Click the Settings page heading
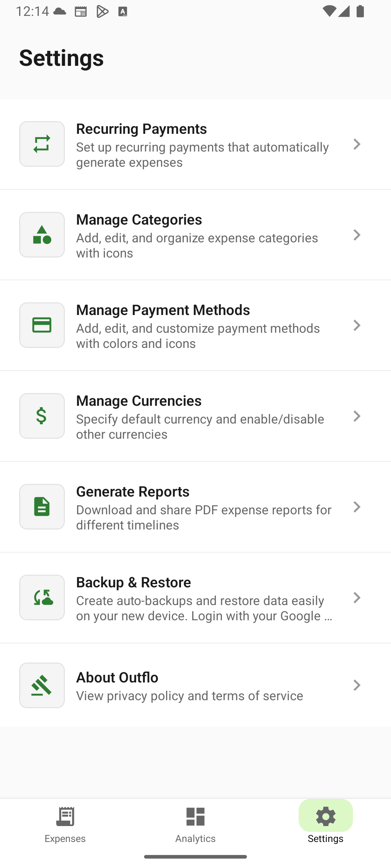The image size is (391, 868). click(x=62, y=58)
